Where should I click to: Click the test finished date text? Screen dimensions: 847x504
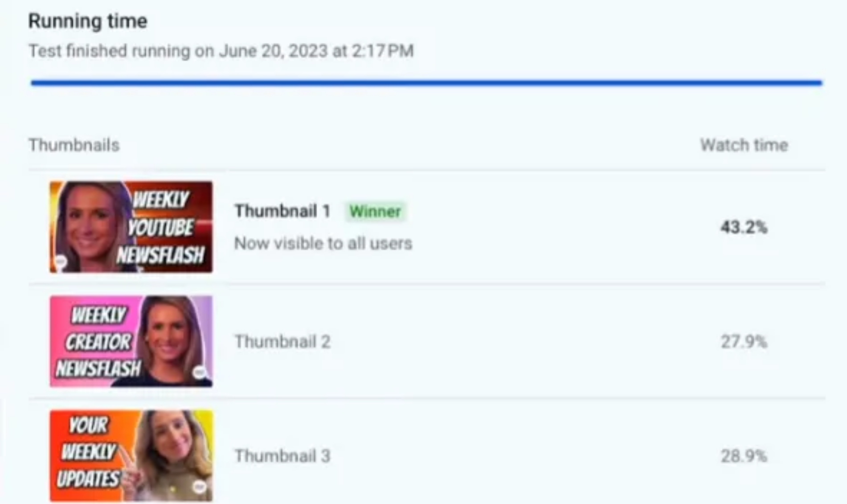point(221,51)
